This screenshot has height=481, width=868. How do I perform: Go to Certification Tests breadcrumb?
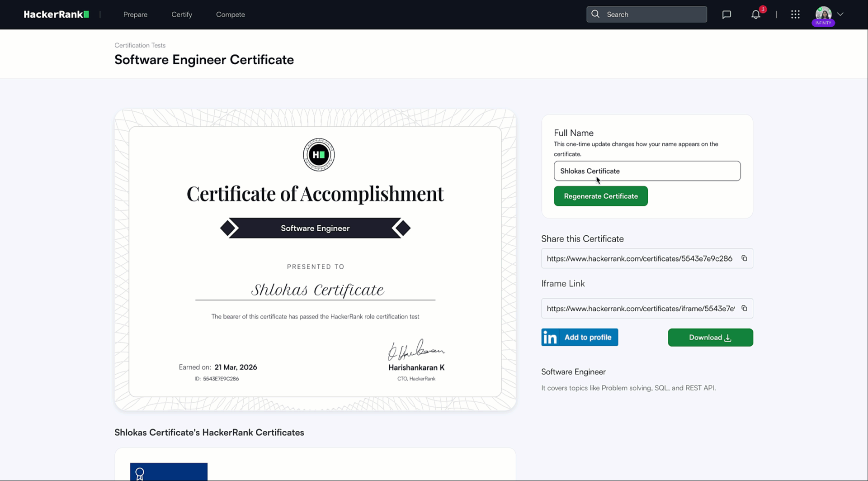point(140,45)
